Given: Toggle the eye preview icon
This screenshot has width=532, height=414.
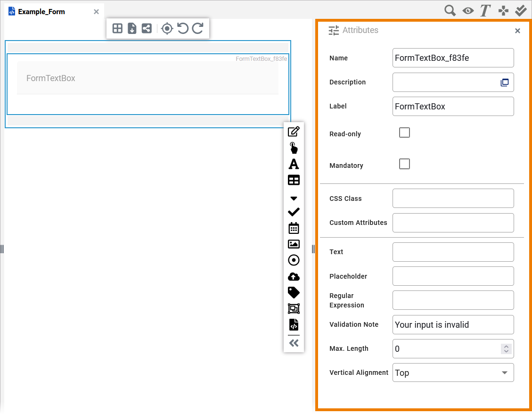Looking at the screenshot, I should coord(468,11).
